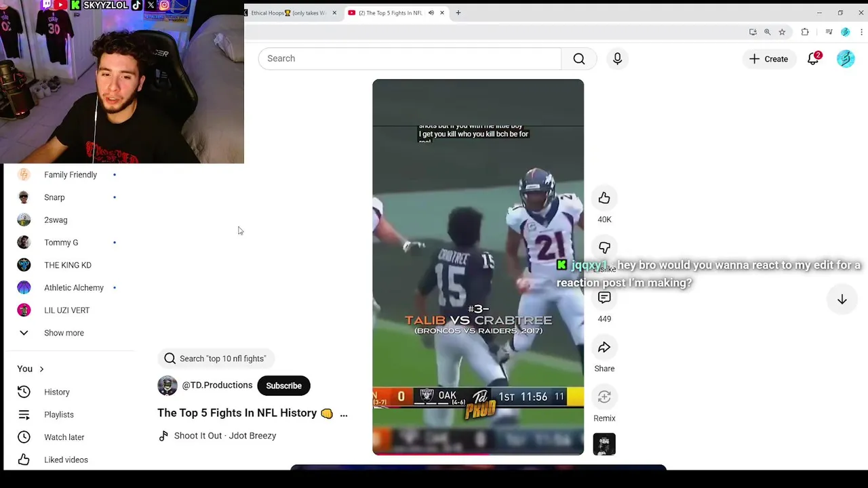The width and height of the screenshot is (868, 488).
Task: Expand the You section chevron
Action: [41, 369]
